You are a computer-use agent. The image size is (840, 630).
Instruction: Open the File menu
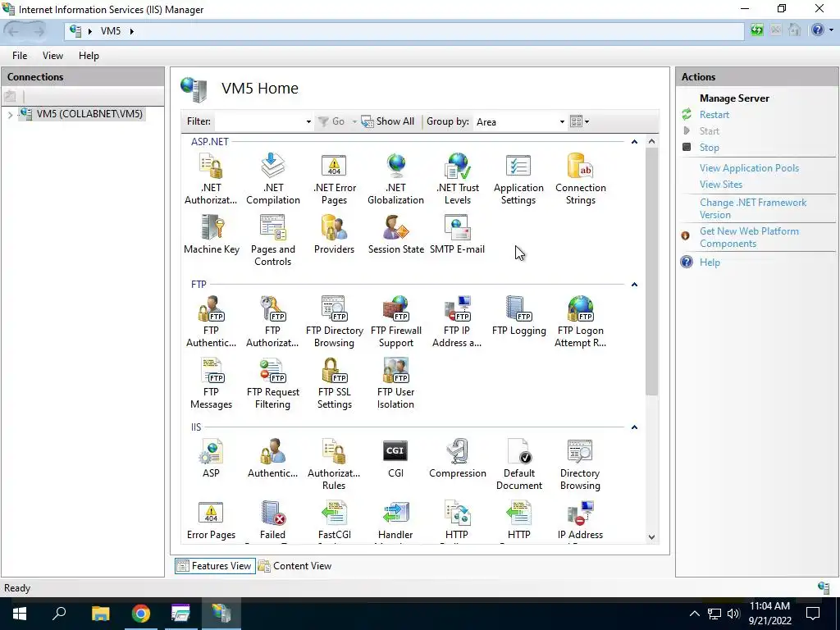coord(20,56)
